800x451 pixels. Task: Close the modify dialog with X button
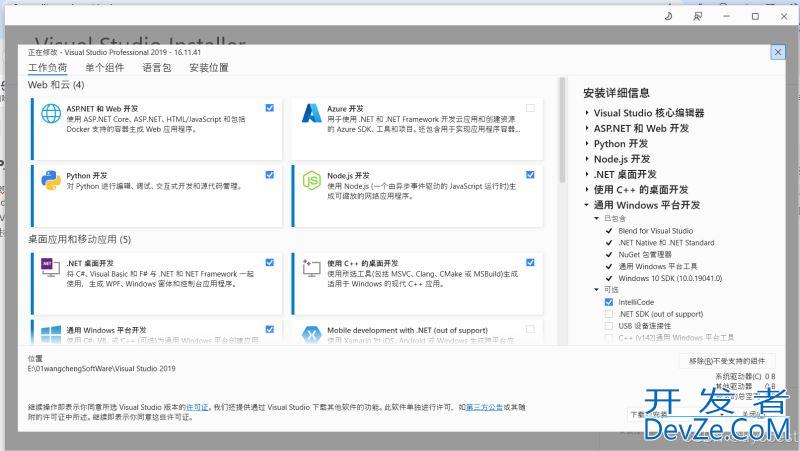pos(778,52)
